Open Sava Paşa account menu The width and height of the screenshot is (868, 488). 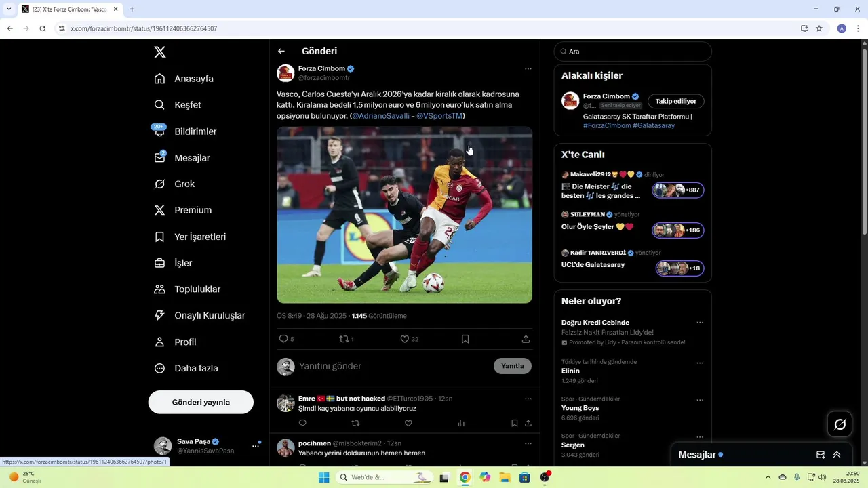pyautogui.click(x=208, y=445)
